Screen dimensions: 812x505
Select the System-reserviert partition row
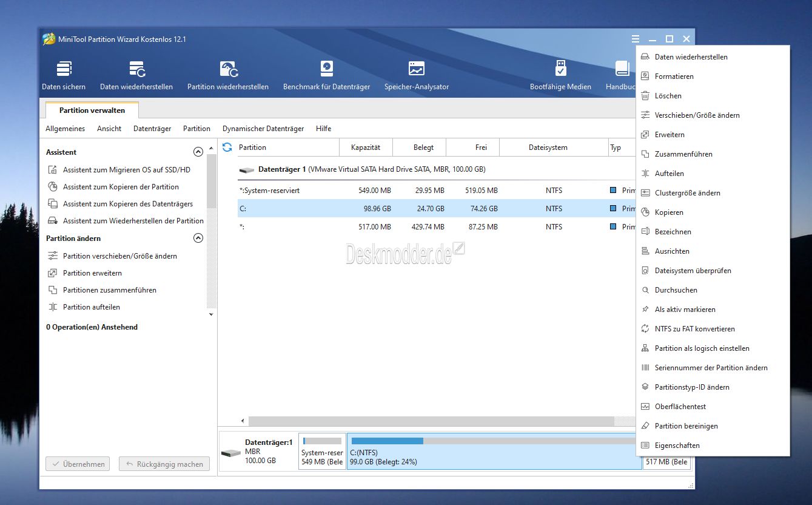(437, 191)
